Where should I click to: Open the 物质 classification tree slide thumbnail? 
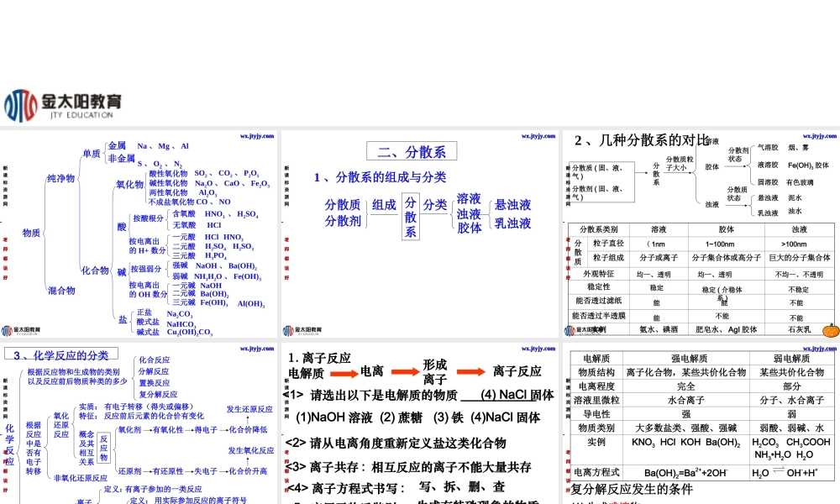point(139,234)
